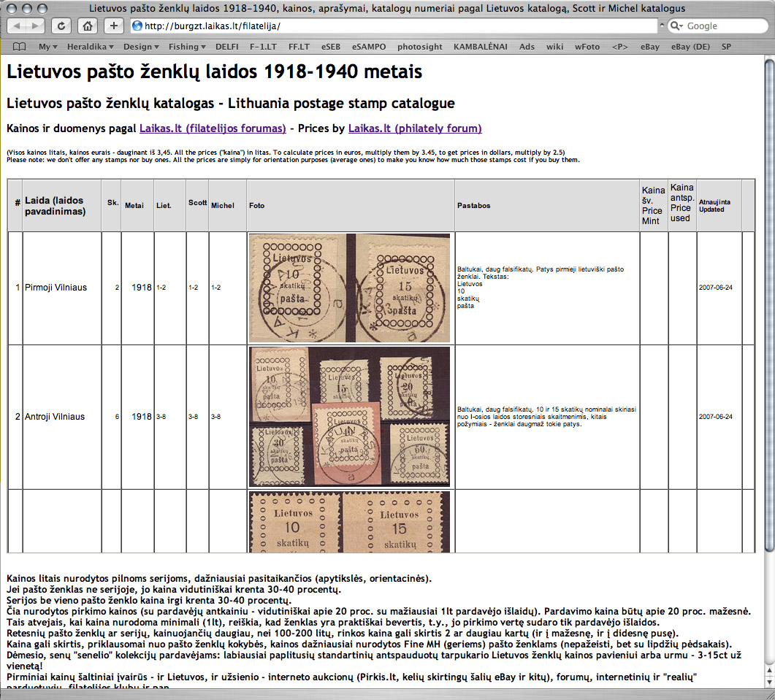
Task: Open the Laikas.lt (philately forum) link
Action: point(415,128)
